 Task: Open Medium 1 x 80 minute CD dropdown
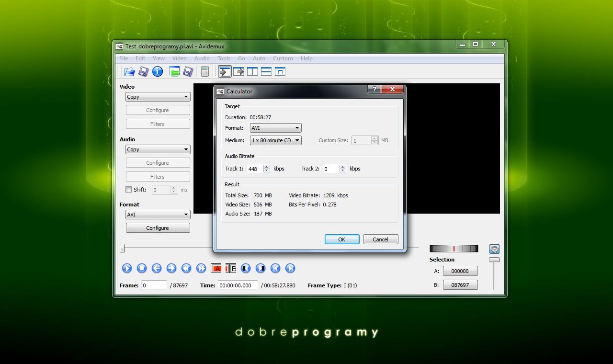(276, 140)
